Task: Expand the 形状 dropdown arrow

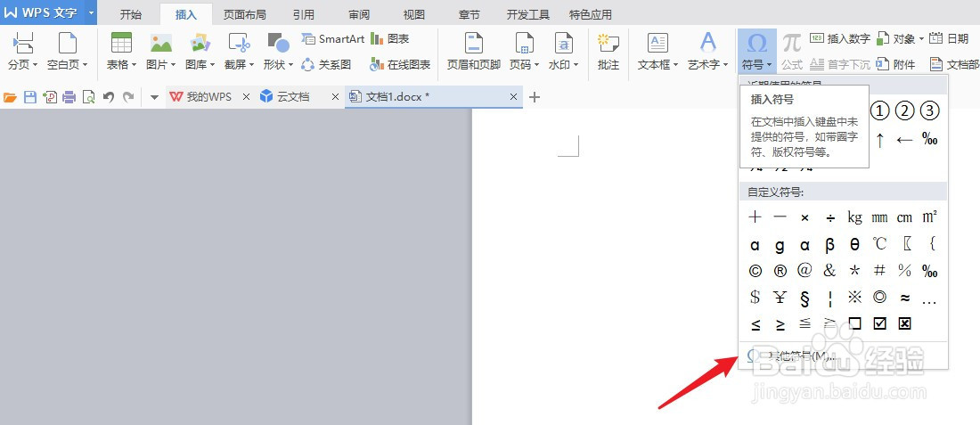Action: (x=290, y=65)
